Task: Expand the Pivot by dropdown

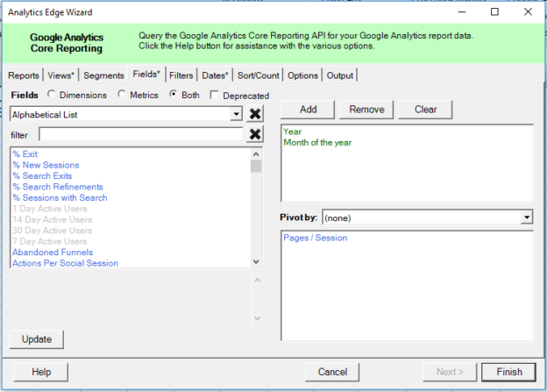Action: (x=527, y=217)
